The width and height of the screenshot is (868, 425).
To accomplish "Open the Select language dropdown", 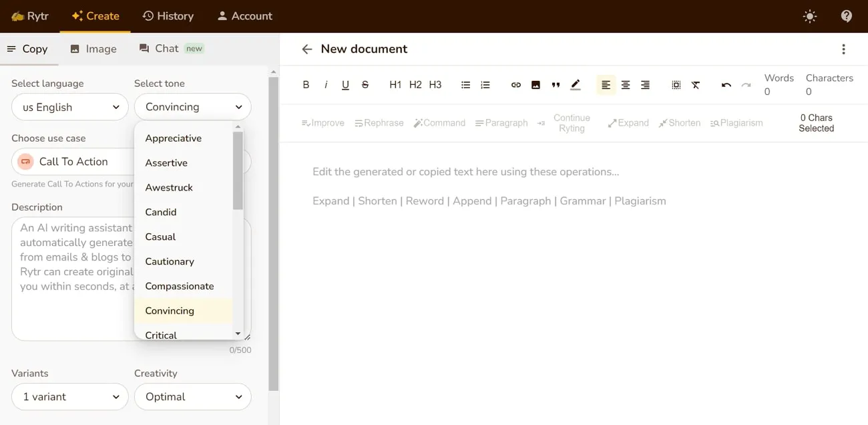I will (70, 107).
